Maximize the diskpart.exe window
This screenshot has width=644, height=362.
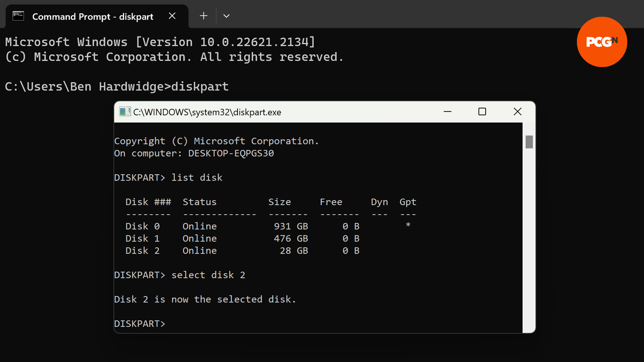click(482, 112)
